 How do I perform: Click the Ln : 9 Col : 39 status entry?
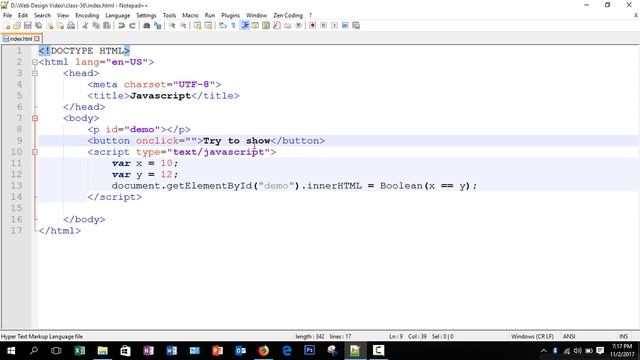click(x=407, y=337)
